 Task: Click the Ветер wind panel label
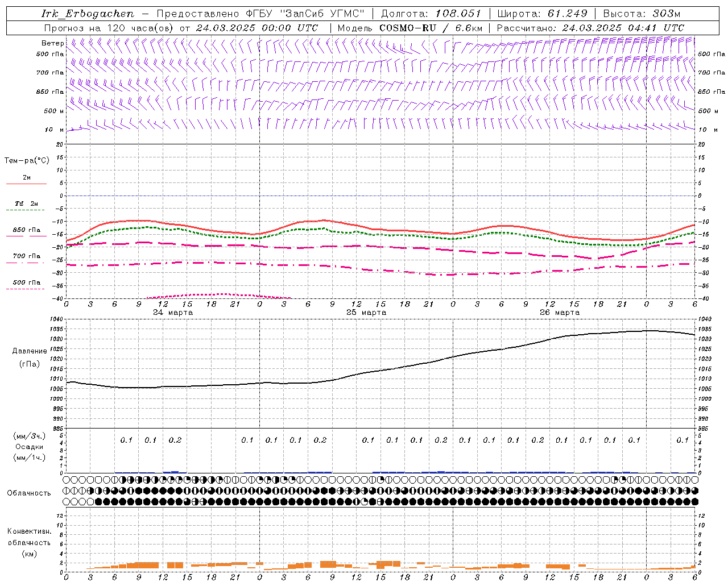click(x=52, y=43)
